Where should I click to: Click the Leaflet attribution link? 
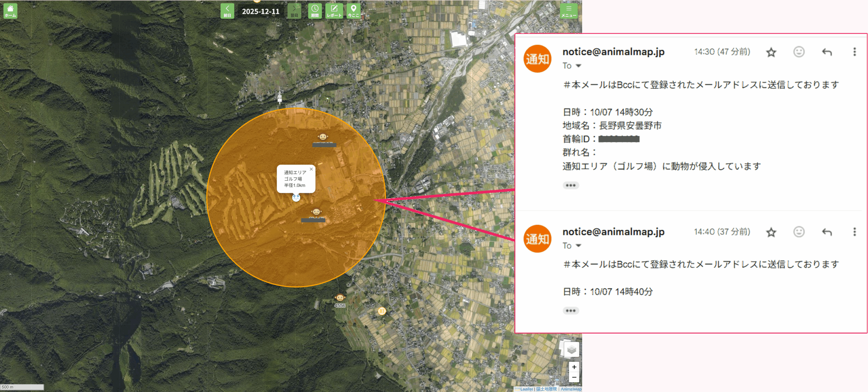(x=526, y=389)
